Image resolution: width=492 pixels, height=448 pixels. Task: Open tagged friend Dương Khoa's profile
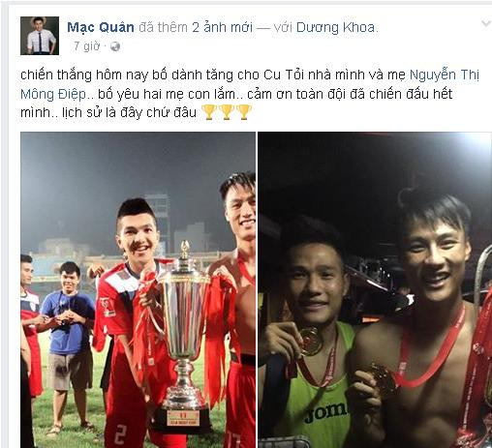coord(335,27)
